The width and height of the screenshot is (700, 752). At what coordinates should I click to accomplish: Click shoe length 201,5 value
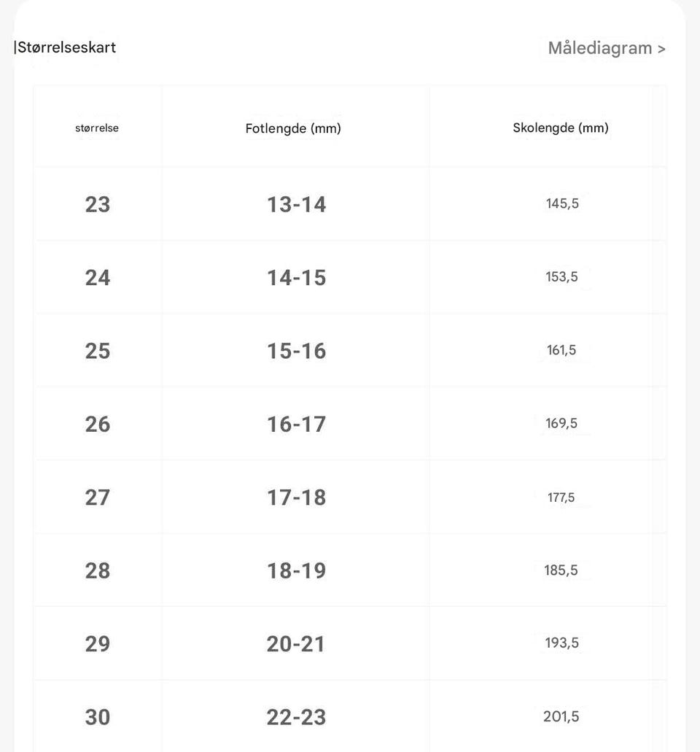[561, 717]
